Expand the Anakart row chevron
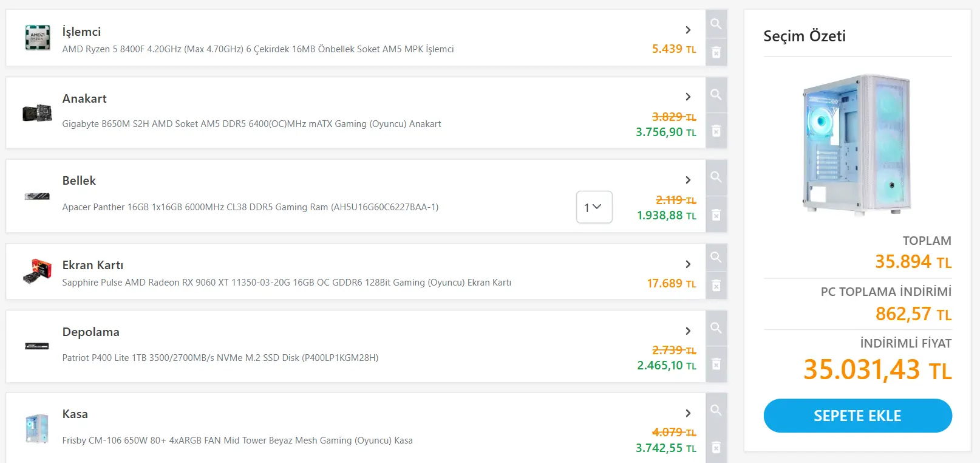980x463 pixels. (688, 97)
